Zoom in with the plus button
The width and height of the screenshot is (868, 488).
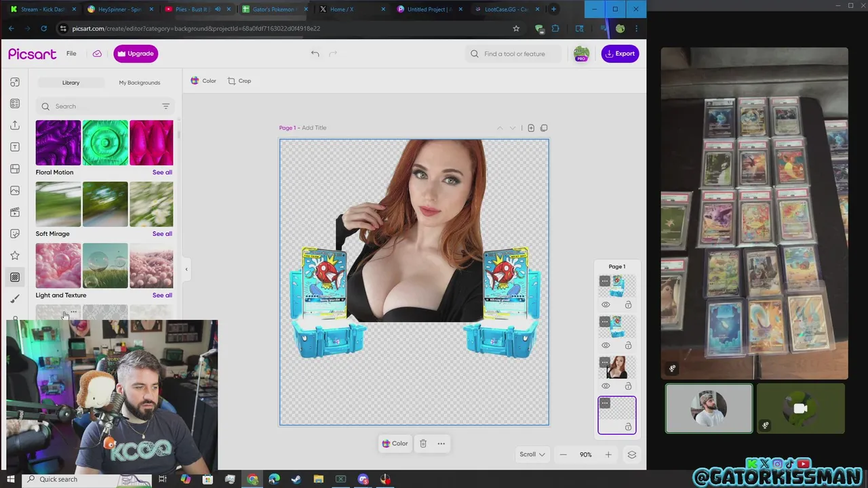coord(608,455)
